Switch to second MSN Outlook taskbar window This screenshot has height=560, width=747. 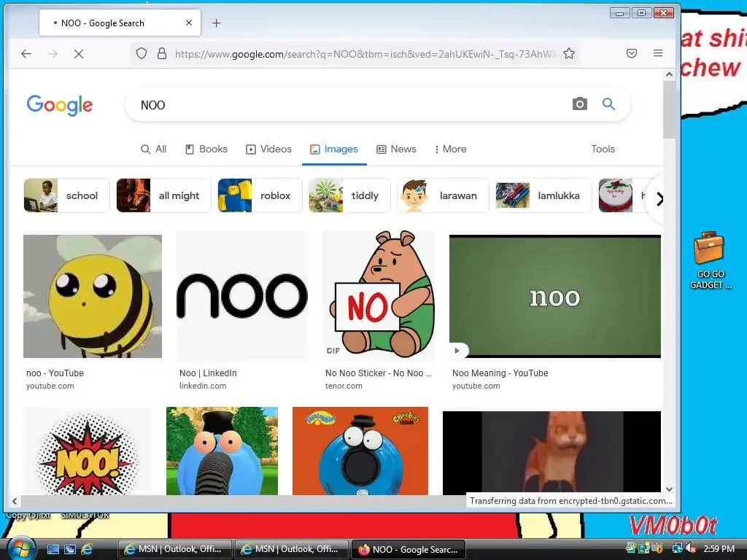(x=291, y=549)
